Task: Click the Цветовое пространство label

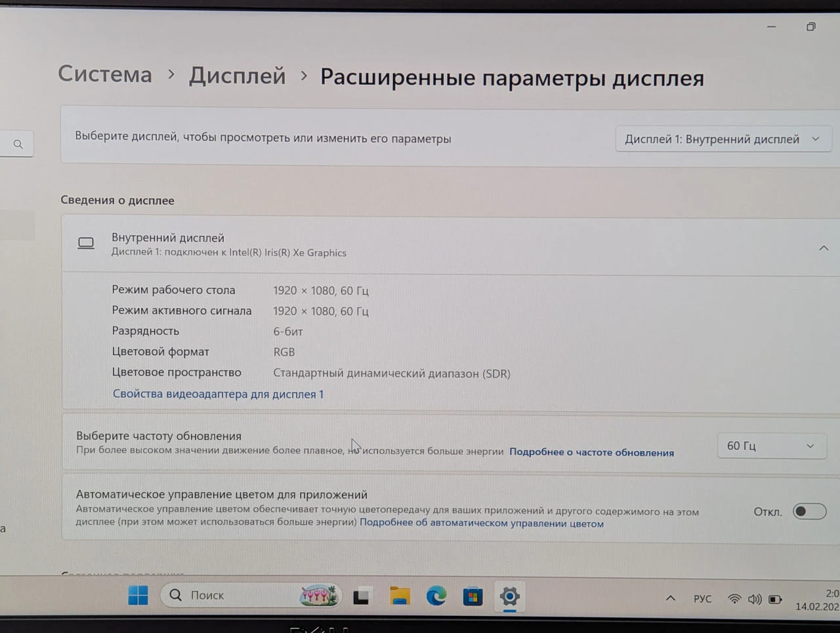Action: coord(177,372)
